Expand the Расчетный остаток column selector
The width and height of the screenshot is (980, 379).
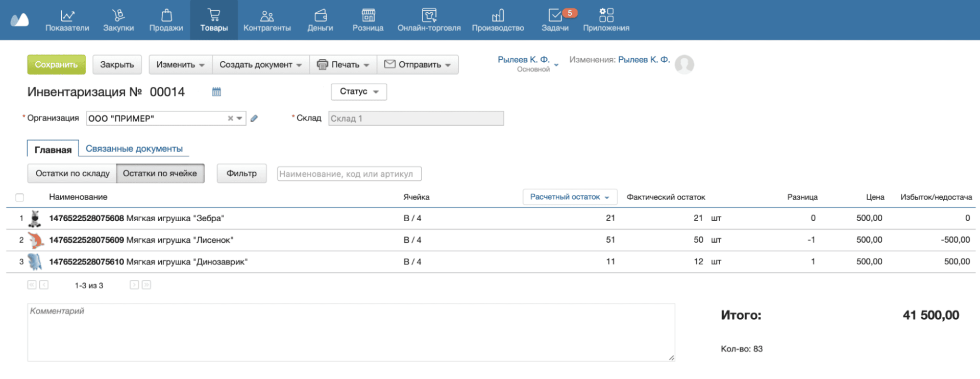coord(569,197)
